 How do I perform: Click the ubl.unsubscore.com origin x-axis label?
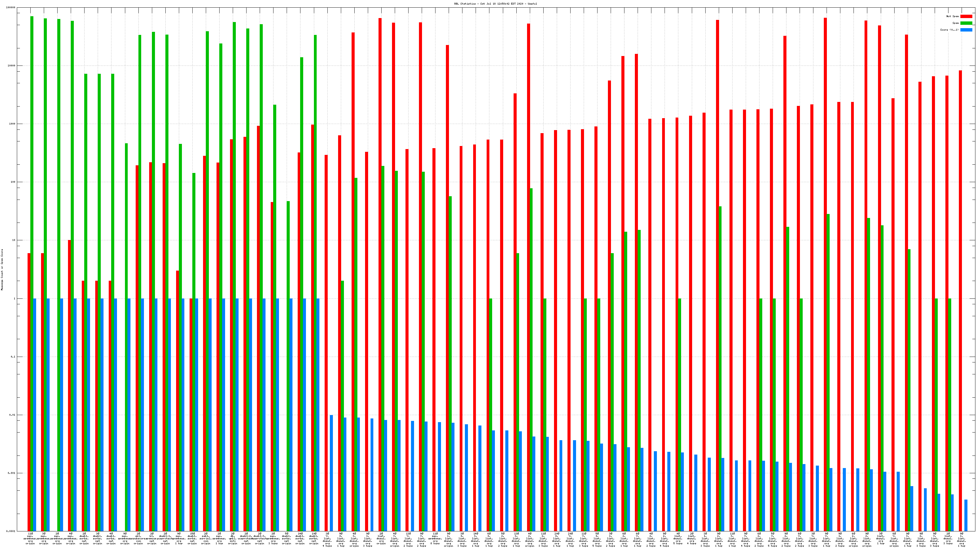pyautogui.click(x=138, y=538)
